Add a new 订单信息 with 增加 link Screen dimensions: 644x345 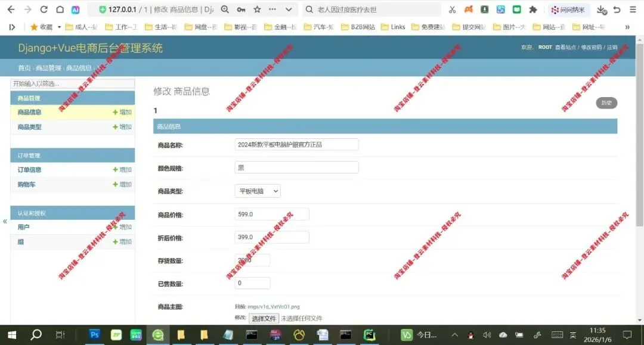(x=122, y=170)
